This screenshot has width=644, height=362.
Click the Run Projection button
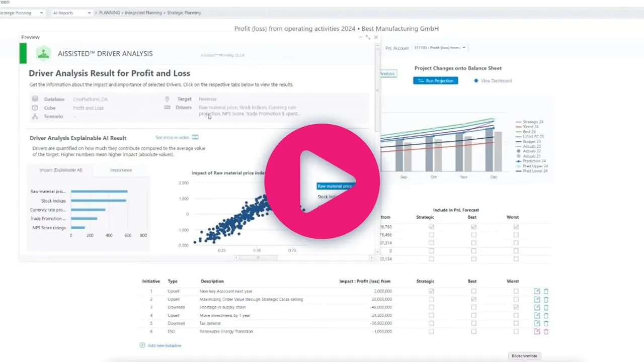pyautogui.click(x=436, y=80)
